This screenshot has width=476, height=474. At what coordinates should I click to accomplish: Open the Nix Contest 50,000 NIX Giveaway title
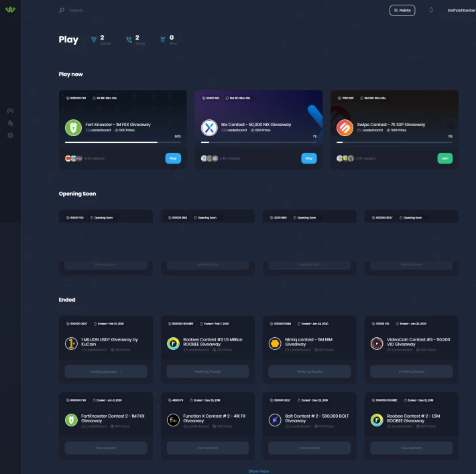tap(256, 125)
